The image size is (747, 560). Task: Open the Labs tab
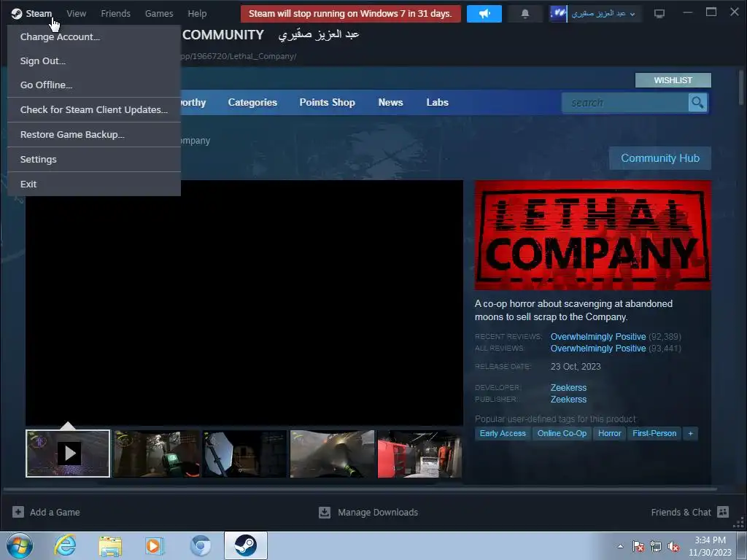click(438, 102)
